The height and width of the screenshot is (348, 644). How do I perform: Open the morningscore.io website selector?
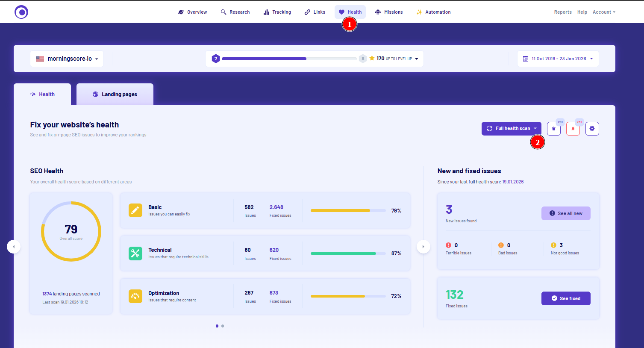pos(67,59)
